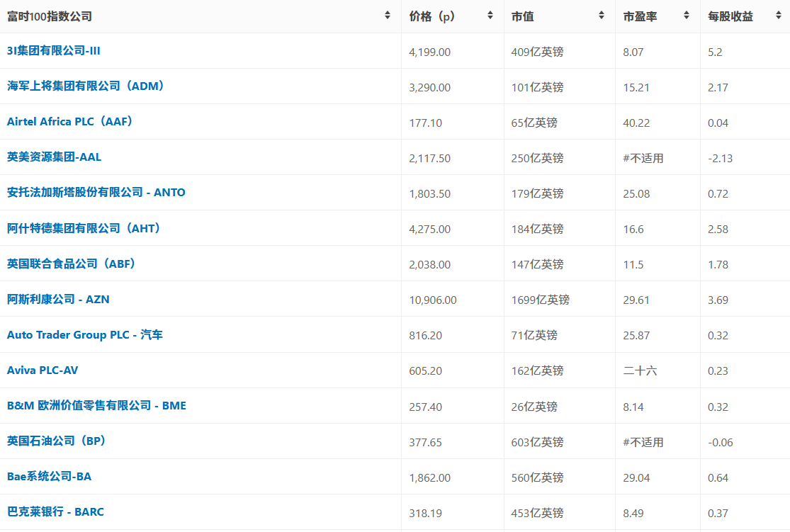Screen dimensions: 790x532
Task: Click the EPS value -2.13
Action: [x=721, y=158]
